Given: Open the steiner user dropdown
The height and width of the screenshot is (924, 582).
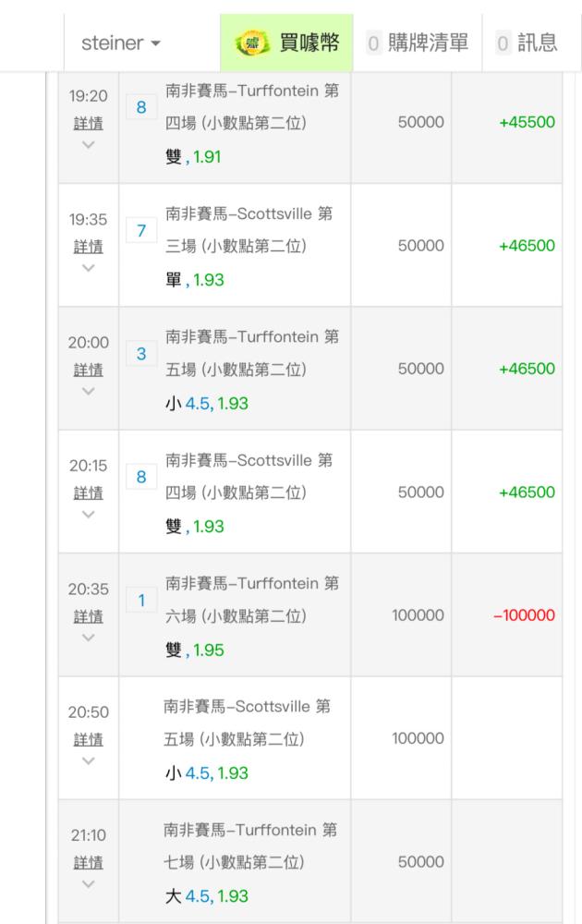Looking at the screenshot, I should click(120, 43).
